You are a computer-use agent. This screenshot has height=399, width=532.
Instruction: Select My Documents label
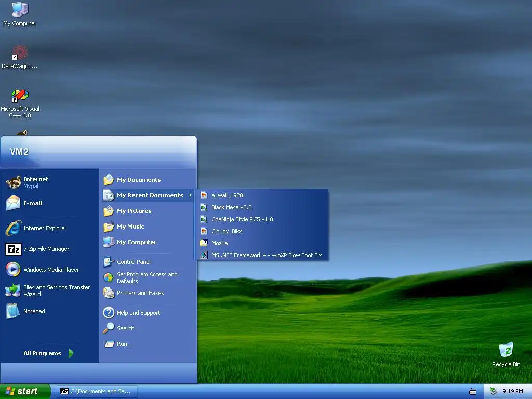[139, 180]
